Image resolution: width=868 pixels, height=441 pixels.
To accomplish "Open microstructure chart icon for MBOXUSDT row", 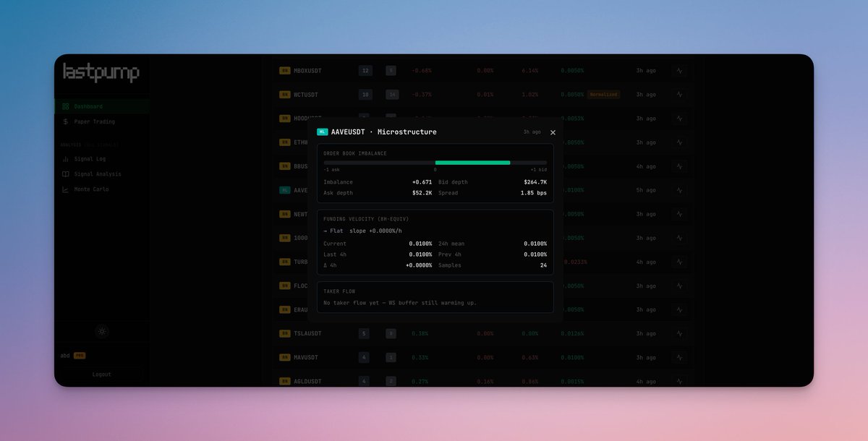I will pyautogui.click(x=679, y=71).
